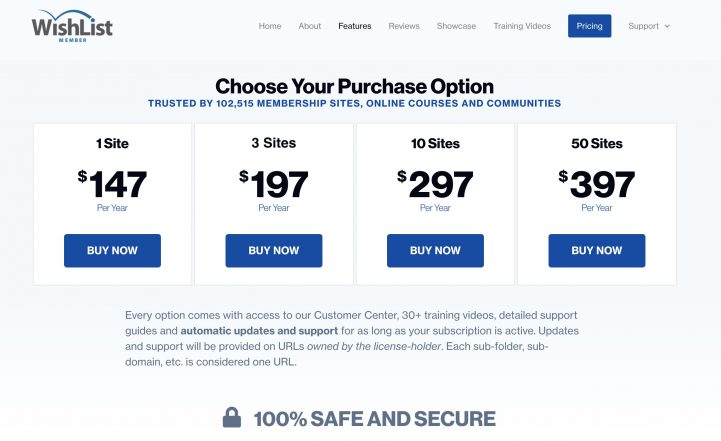Click the 100% Safe and Secure heading
This screenshot has width=721, height=441.
pyautogui.click(x=374, y=418)
